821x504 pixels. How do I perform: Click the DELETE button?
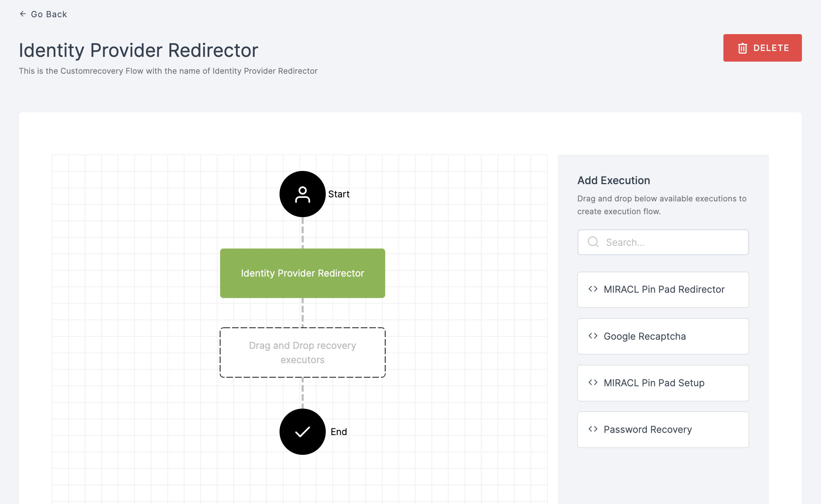point(763,47)
